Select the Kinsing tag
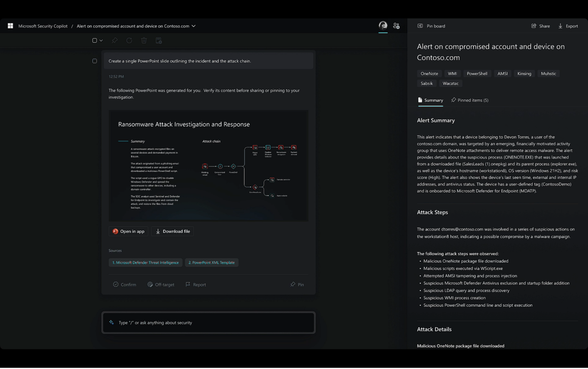Viewport: 588px width, 369px height. (x=524, y=73)
